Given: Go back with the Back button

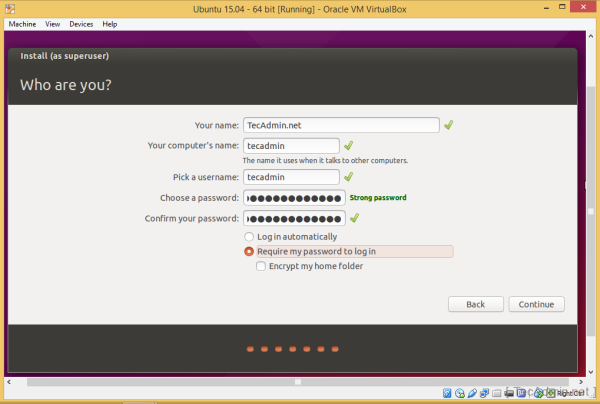Looking at the screenshot, I should click(475, 304).
